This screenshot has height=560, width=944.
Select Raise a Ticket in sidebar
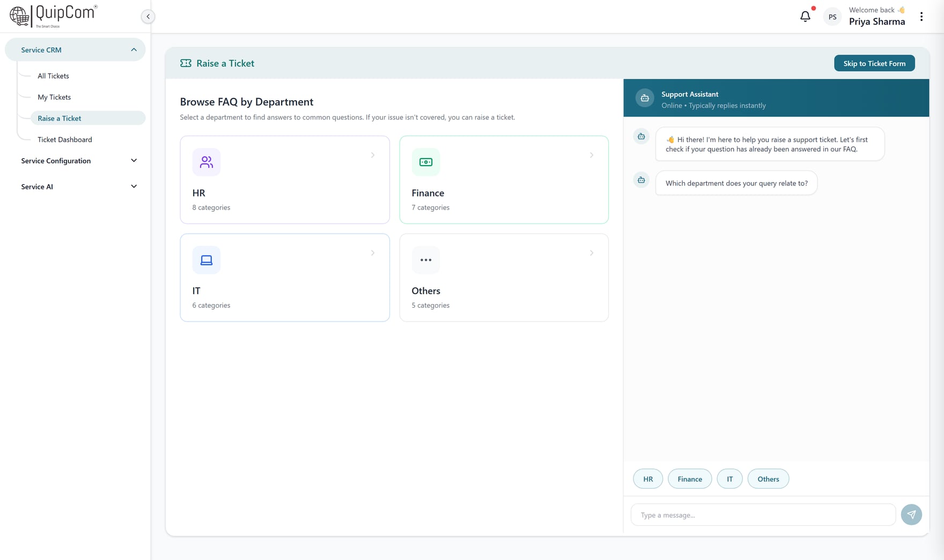[87, 118]
